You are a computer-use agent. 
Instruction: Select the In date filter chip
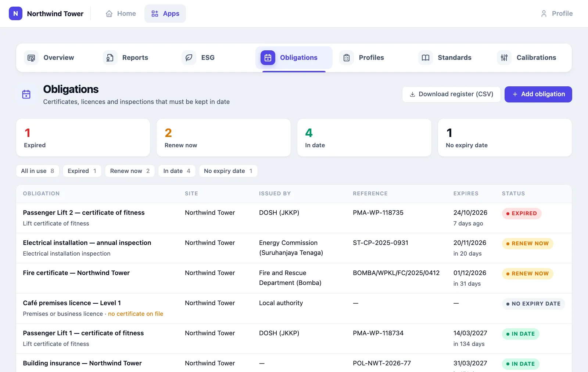click(x=177, y=171)
